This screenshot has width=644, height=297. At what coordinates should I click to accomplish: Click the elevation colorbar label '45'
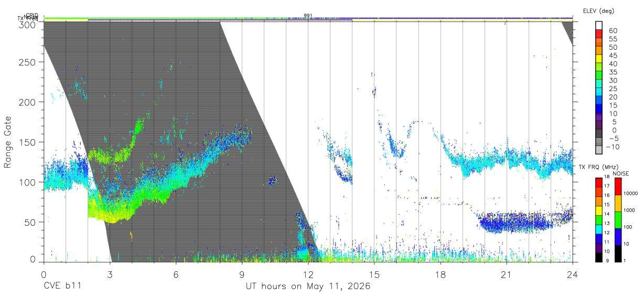[x=613, y=56]
